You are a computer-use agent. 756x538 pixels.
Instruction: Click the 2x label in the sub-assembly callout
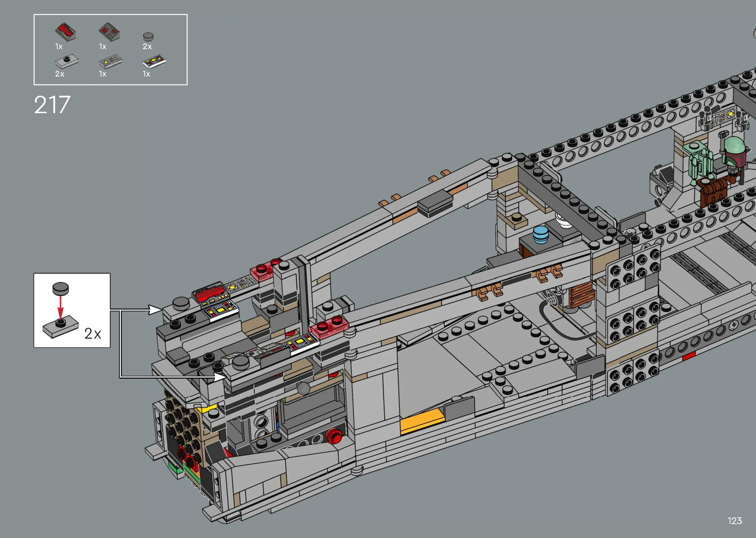pos(93,334)
